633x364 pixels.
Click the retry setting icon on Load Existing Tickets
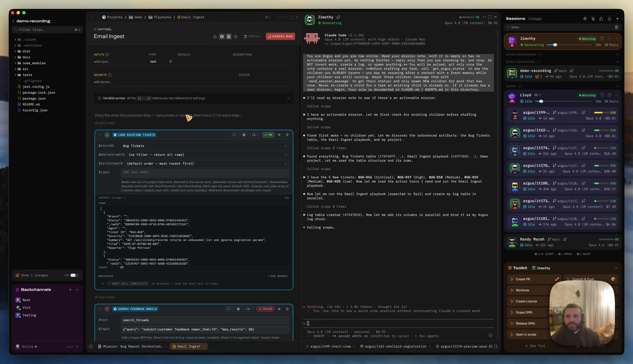235,135
